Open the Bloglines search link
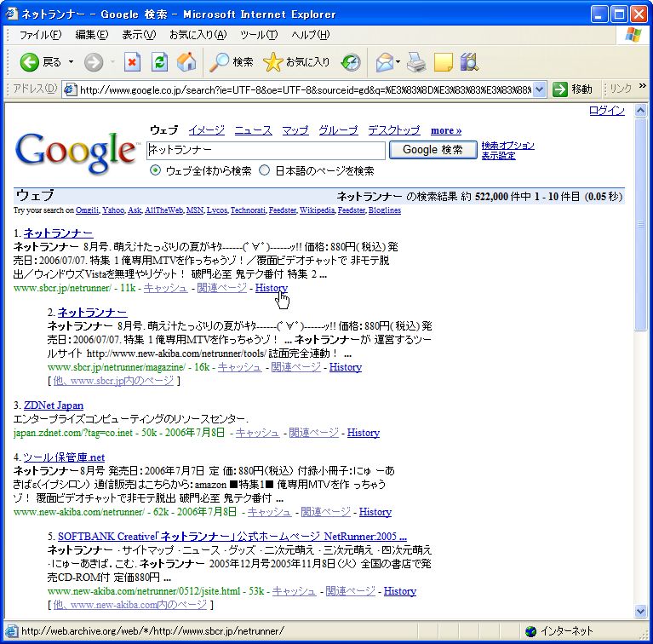The height and width of the screenshot is (644, 653). (x=384, y=210)
